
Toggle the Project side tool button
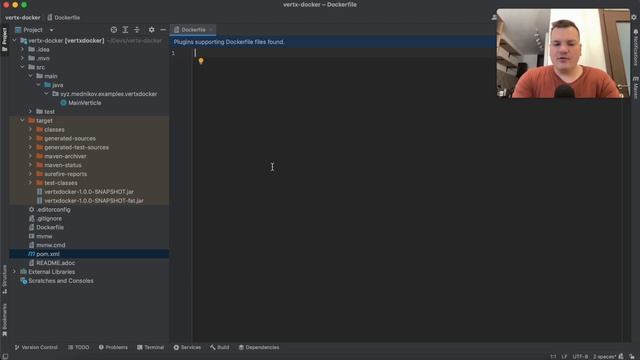point(4,39)
